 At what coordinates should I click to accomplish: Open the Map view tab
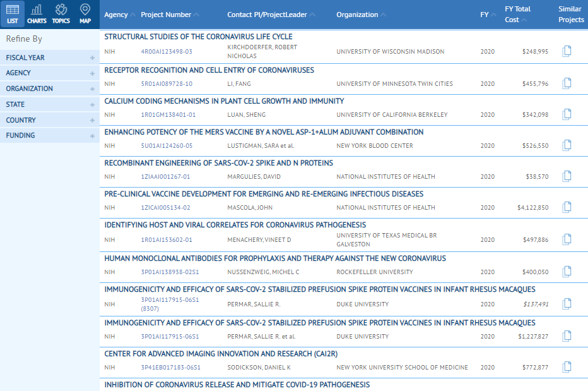coord(85,14)
